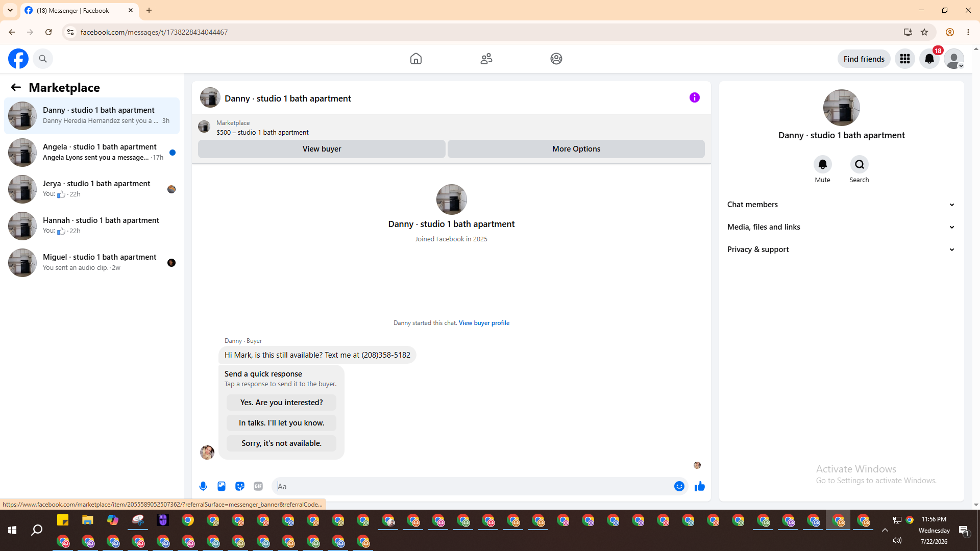Attach a photo using the image icon
This screenshot has width=980, height=551.
click(x=222, y=486)
